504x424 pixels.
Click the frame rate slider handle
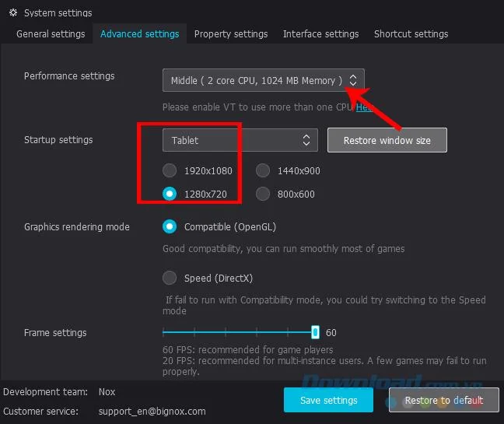[315, 332]
